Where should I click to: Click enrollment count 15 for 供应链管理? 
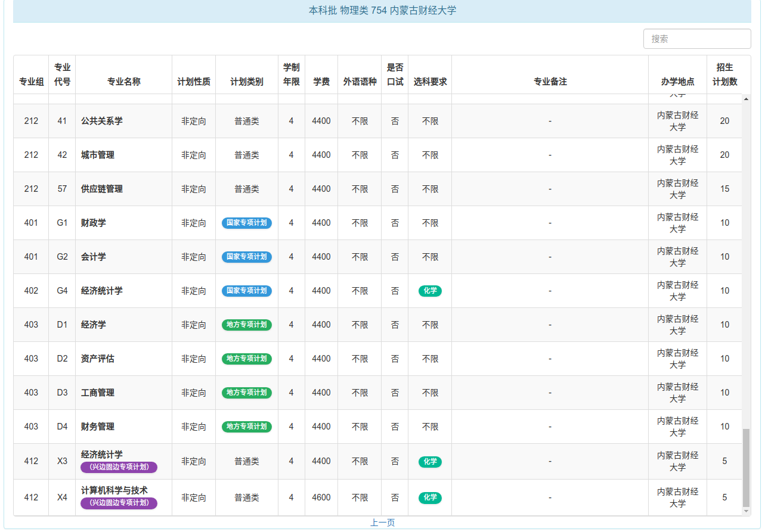(x=724, y=189)
